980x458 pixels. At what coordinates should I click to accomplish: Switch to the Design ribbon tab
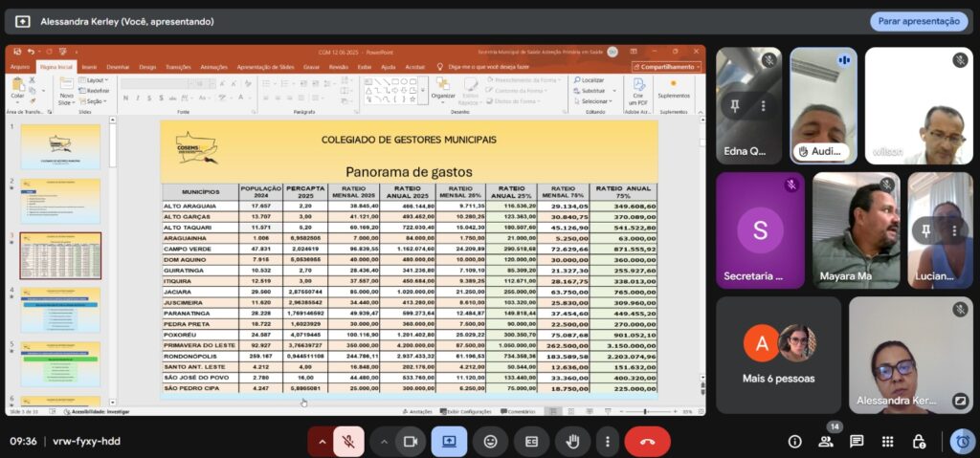pyautogui.click(x=147, y=67)
